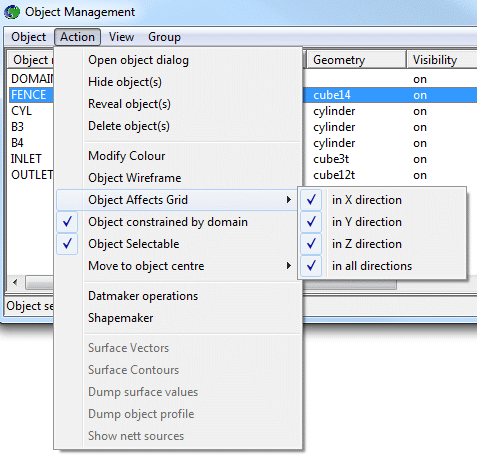Toggle grid effect in all directions
Viewport: 477px width, 463px height.
tap(382, 266)
